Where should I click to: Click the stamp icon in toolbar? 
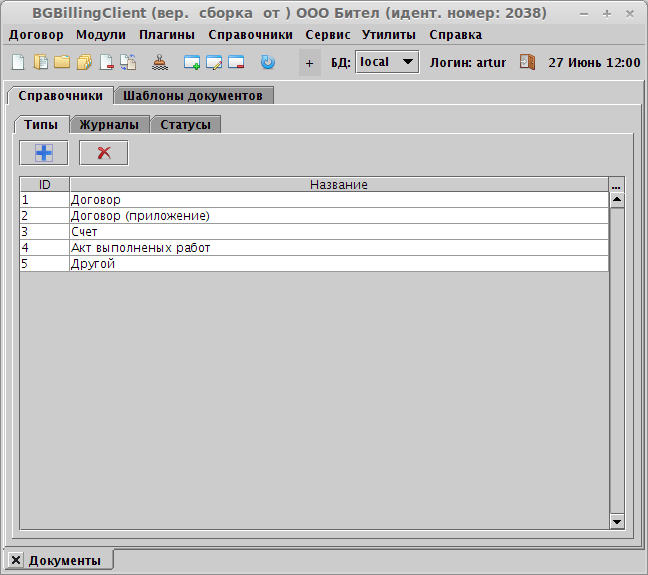(x=160, y=62)
